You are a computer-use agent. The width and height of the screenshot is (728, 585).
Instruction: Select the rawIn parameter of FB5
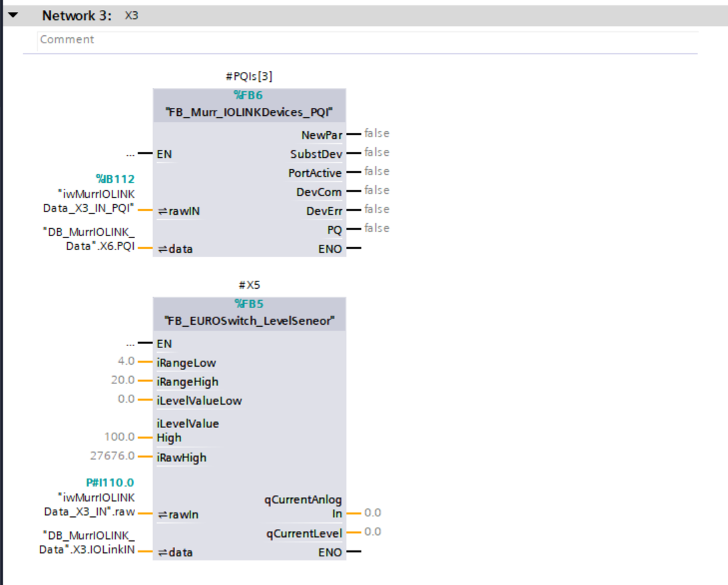point(178,515)
